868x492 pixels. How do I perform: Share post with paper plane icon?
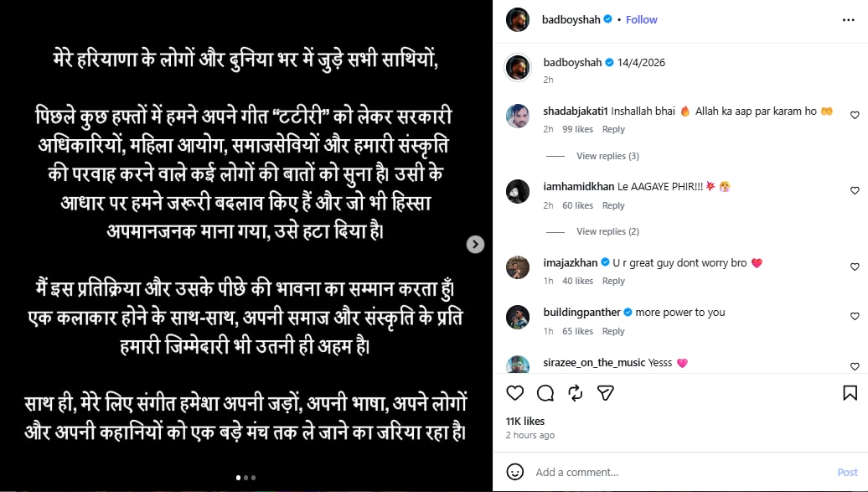coord(606,393)
